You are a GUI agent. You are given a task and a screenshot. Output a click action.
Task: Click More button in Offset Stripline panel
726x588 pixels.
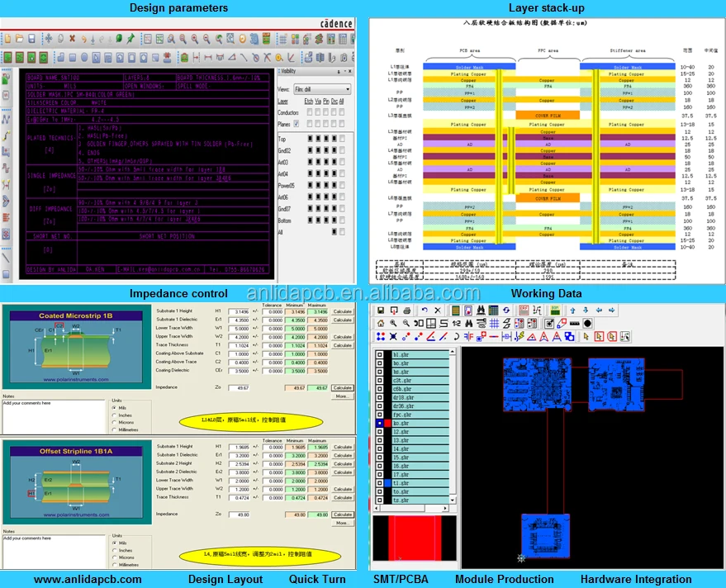pos(343,523)
